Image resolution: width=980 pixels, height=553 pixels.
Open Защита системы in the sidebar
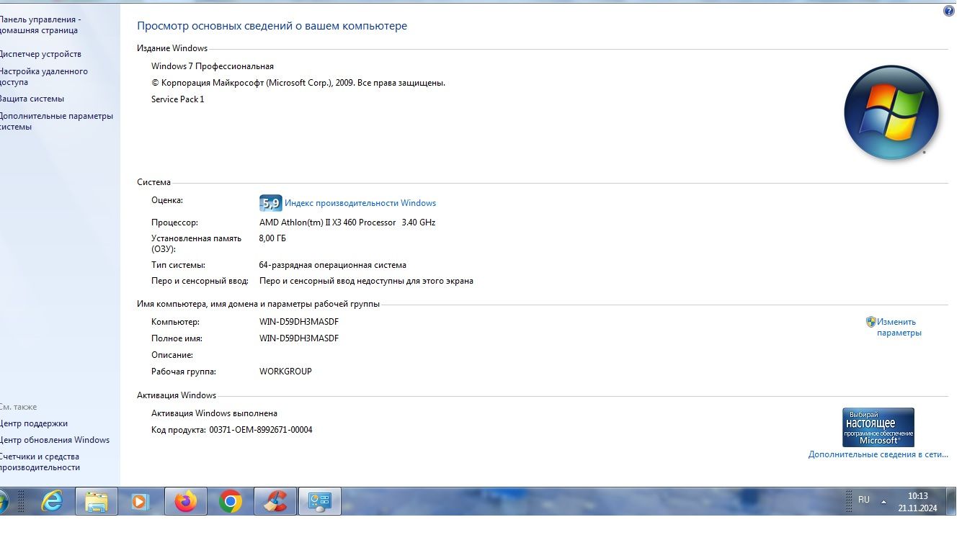pyautogui.click(x=32, y=99)
